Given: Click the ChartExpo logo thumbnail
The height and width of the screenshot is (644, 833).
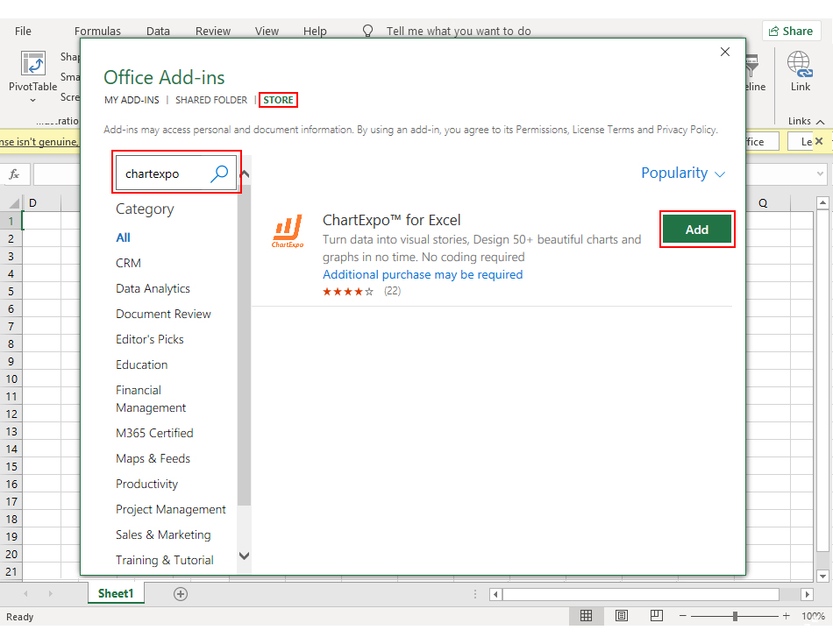Looking at the screenshot, I should pyautogui.click(x=288, y=231).
